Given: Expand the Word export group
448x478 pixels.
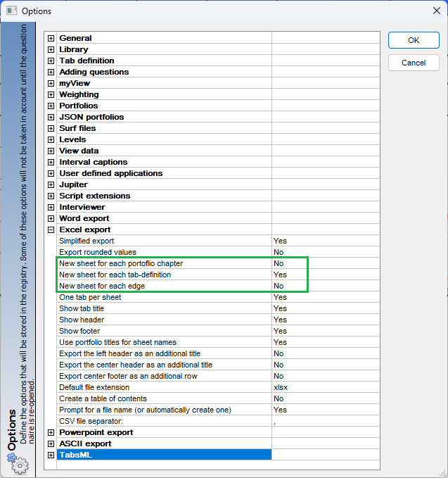Looking at the screenshot, I should pyautogui.click(x=51, y=218).
